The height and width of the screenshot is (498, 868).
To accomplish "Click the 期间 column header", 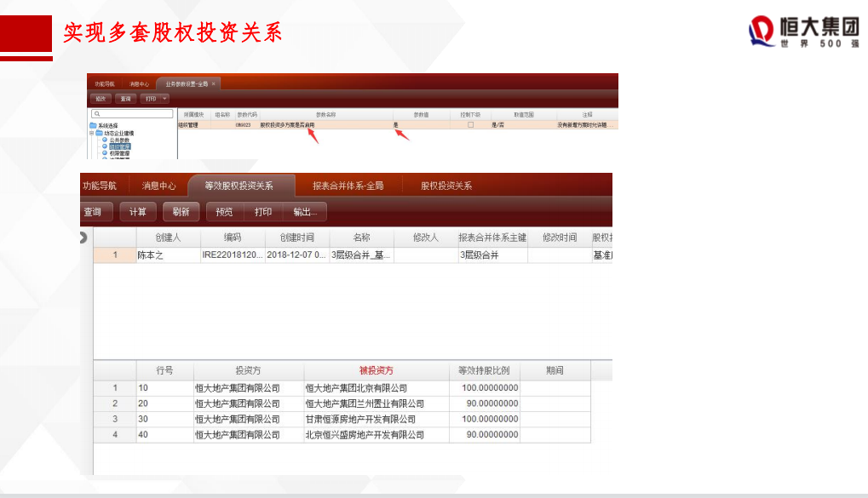I will (555, 371).
